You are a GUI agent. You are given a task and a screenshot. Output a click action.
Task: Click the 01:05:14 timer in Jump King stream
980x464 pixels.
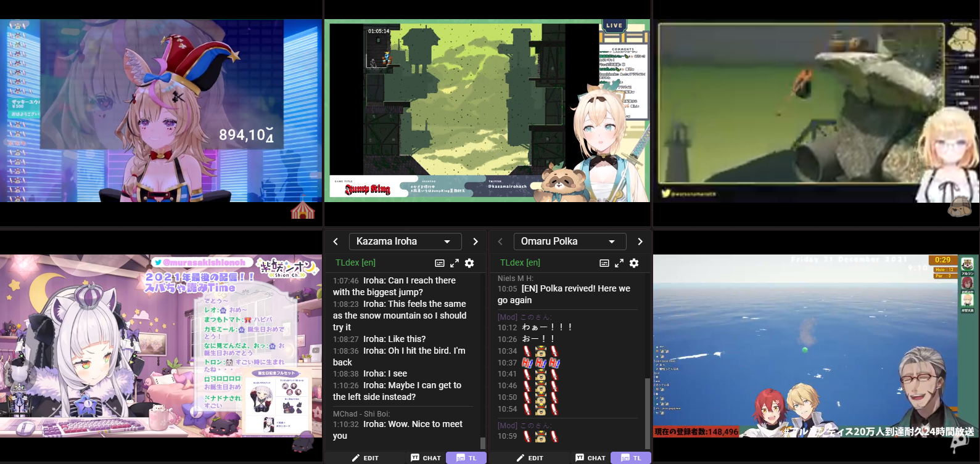tap(379, 31)
